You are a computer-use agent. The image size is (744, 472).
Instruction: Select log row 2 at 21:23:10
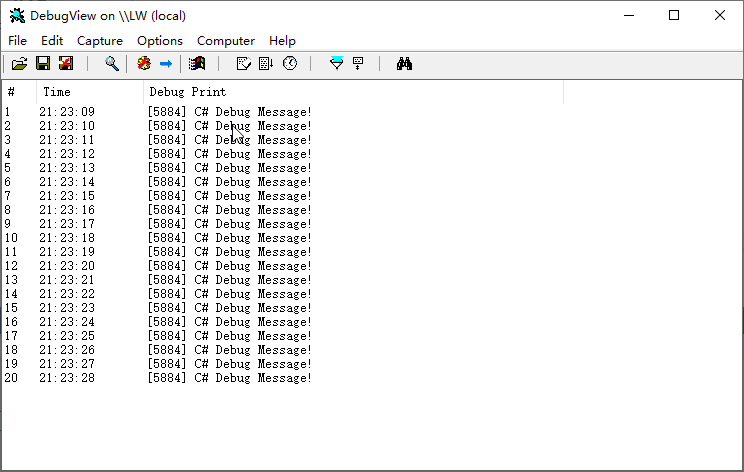pos(158,126)
